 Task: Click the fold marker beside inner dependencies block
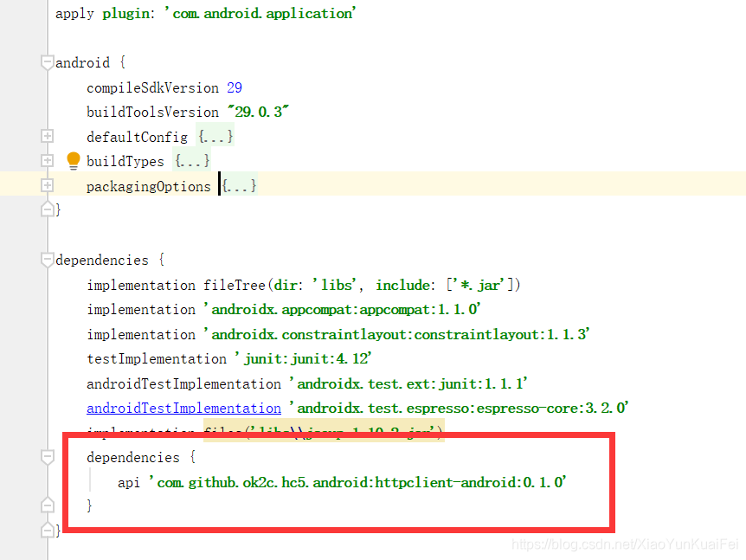point(47,456)
